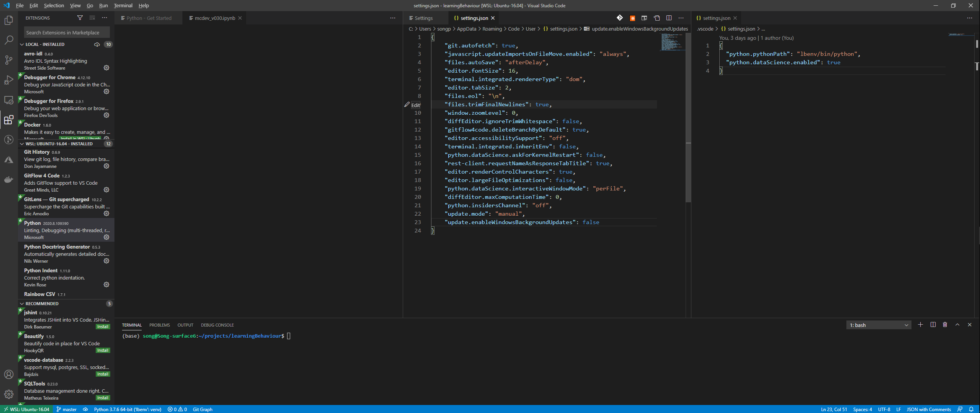Click Git Graph in the status bar
Screen dimensions: 980x413
coord(203,409)
